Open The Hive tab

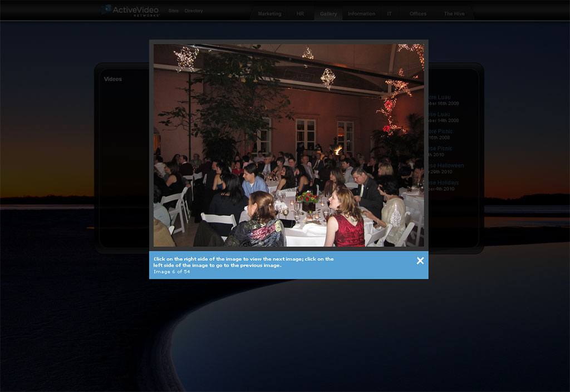454,14
